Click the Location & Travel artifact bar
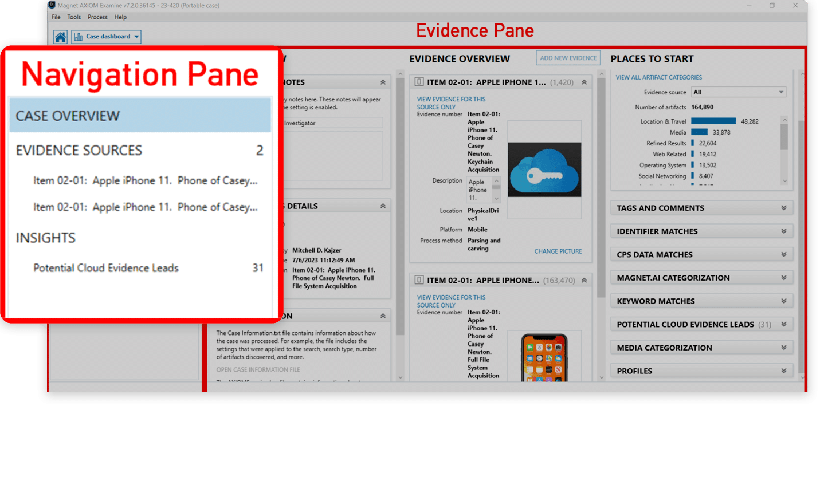The image size is (824, 504). point(713,121)
